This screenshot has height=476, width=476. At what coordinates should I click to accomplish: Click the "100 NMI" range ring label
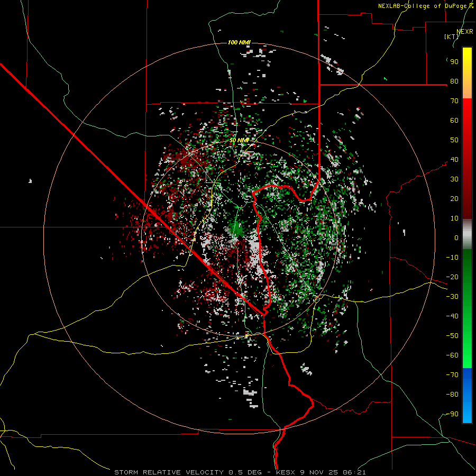[239, 42]
